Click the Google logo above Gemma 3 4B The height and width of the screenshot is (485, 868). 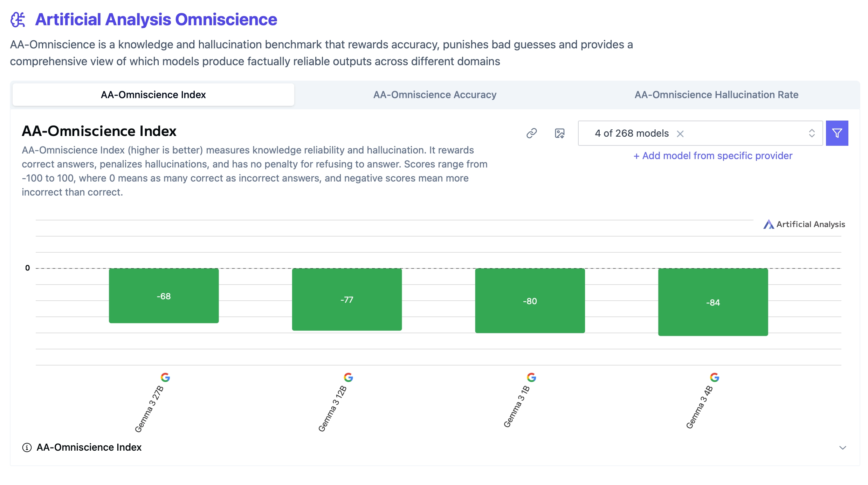715,377
